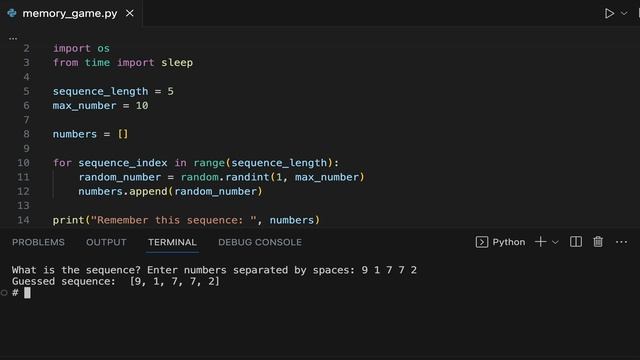Click the terminal prompt input cursor

pyautogui.click(x=27, y=293)
